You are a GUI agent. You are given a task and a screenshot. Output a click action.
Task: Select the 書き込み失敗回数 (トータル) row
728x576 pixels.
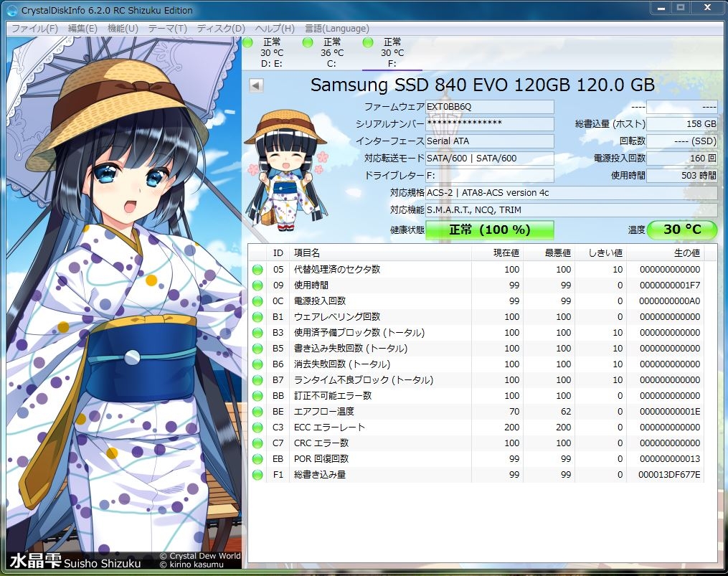coord(476,349)
